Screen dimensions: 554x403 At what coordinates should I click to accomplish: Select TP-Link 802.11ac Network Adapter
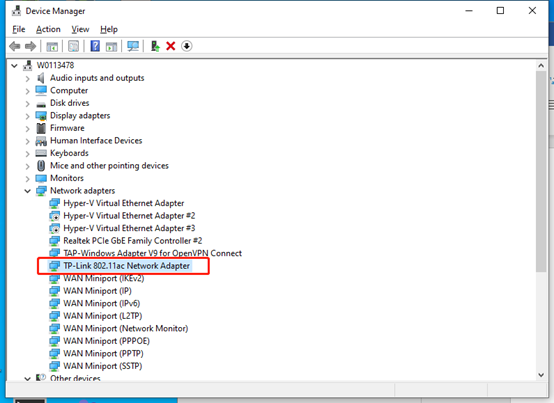[126, 266]
